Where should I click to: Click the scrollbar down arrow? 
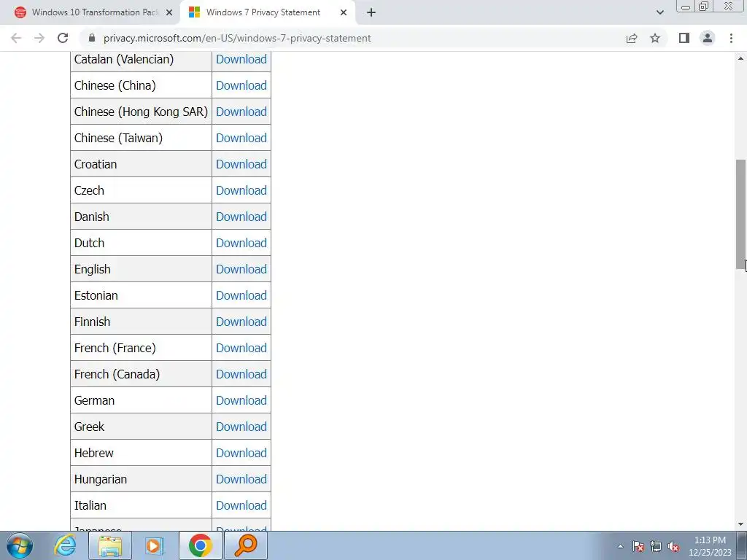click(x=741, y=524)
